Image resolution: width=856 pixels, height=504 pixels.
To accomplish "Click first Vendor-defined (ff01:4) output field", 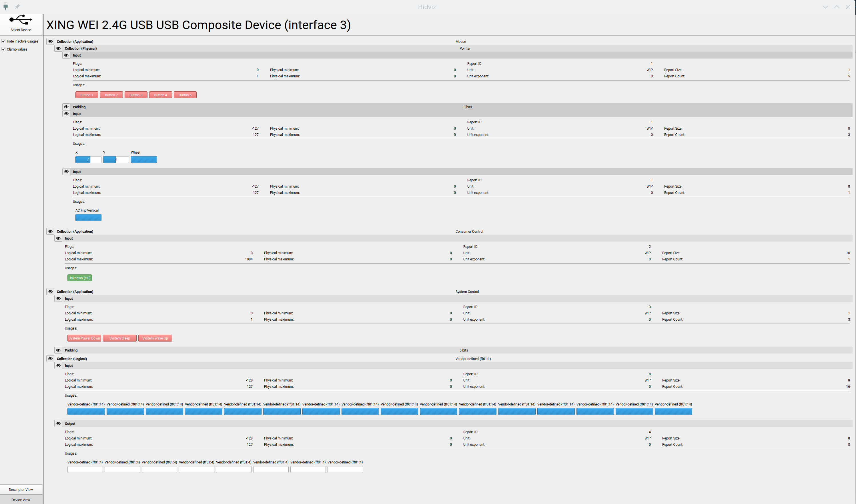I will [x=85, y=469].
